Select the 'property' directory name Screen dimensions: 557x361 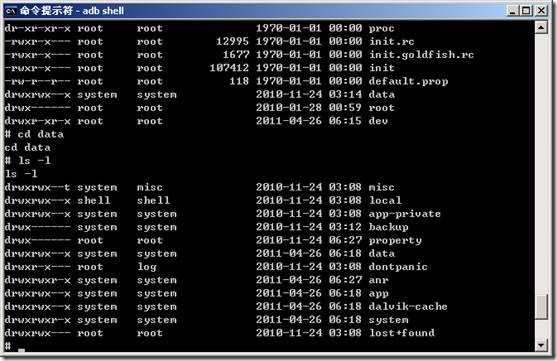click(395, 241)
